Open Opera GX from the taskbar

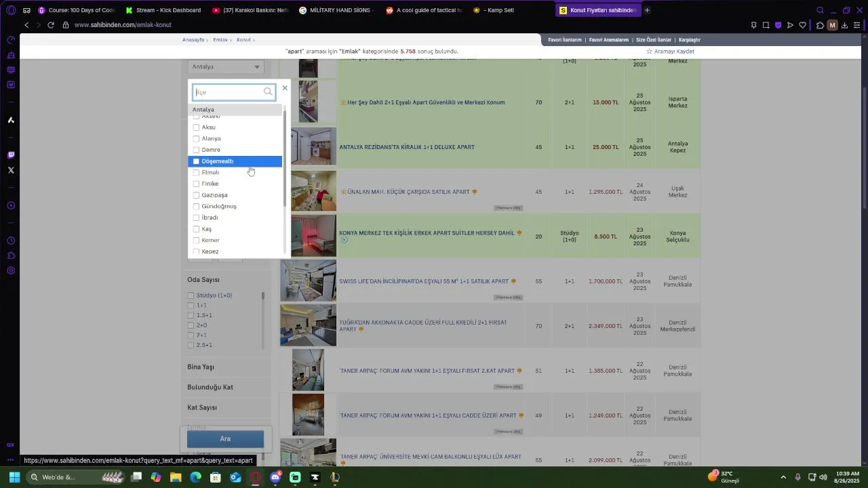coord(255,477)
